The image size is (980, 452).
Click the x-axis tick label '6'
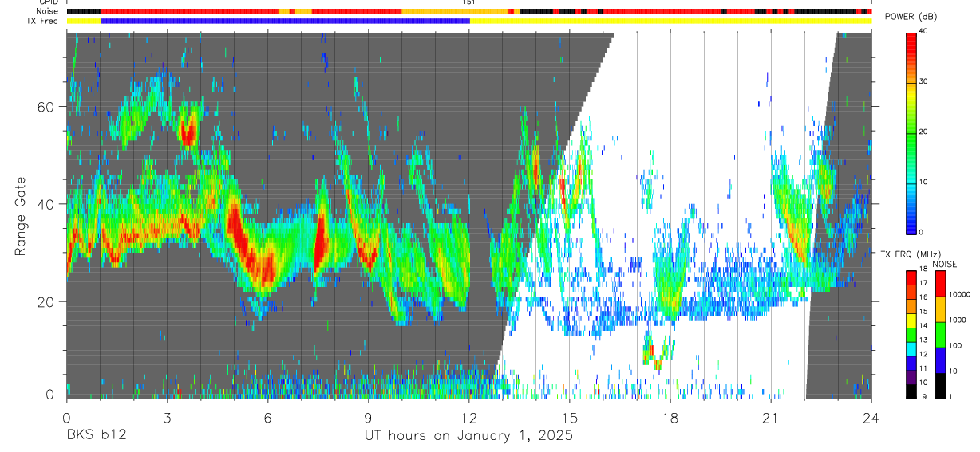pyautogui.click(x=267, y=417)
